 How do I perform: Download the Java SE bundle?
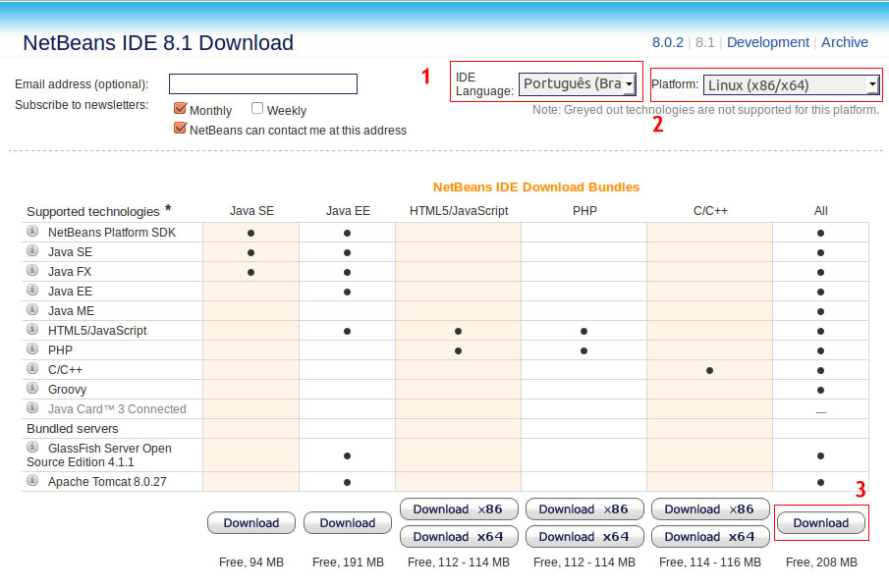tap(251, 523)
